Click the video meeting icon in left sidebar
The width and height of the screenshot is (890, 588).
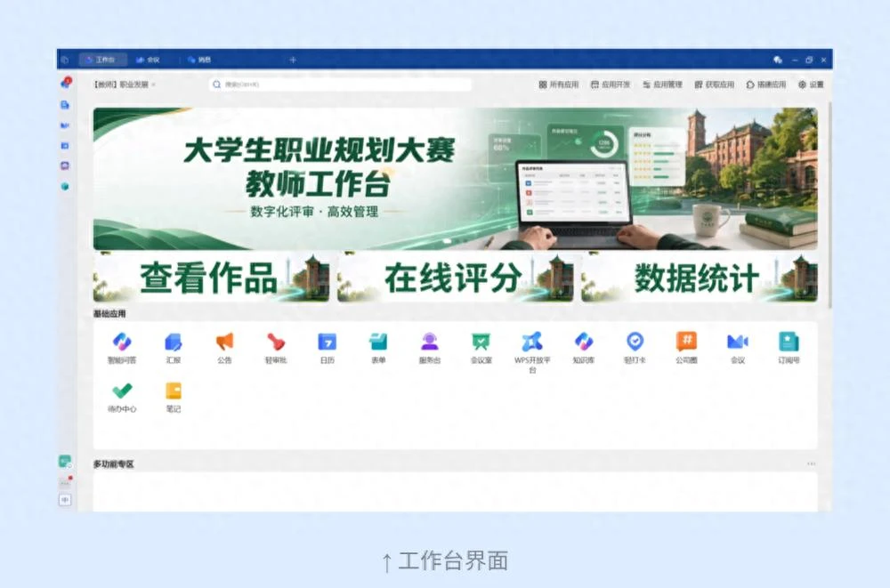pyautogui.click(x=65, y=125)
